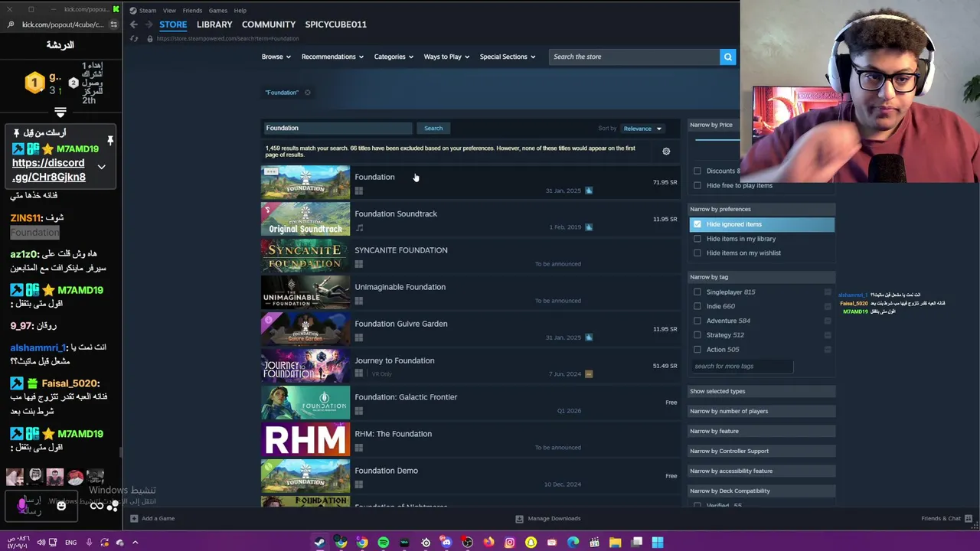Open the Windows Start menu

tap(657, 543)
